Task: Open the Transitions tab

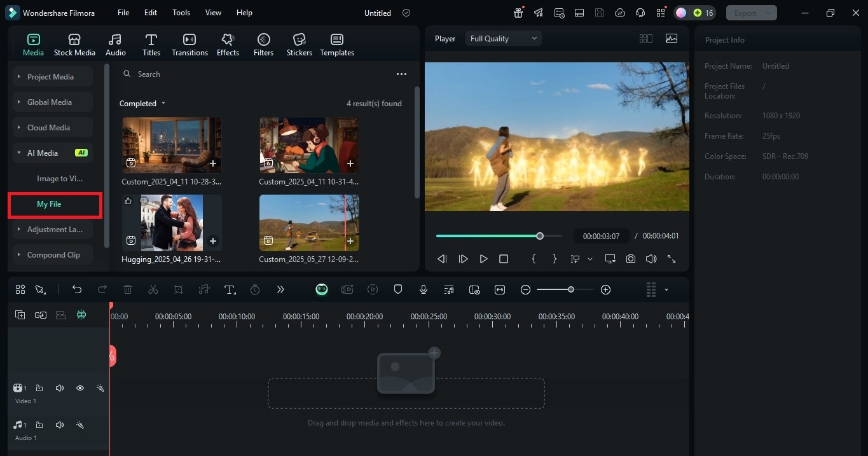Action: [189, 45]
